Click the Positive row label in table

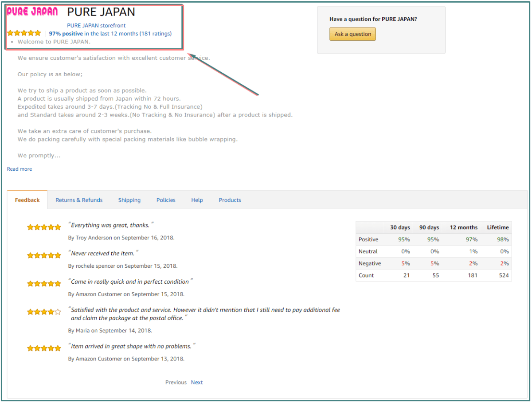pyautogui.click(x=368, y=239)
